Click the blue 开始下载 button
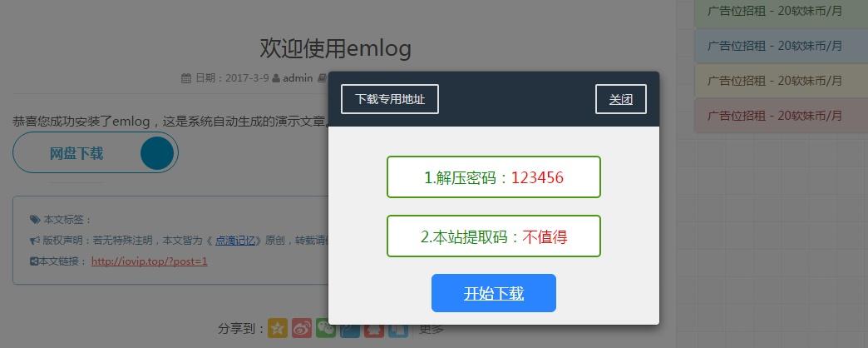 pos(494,293)
